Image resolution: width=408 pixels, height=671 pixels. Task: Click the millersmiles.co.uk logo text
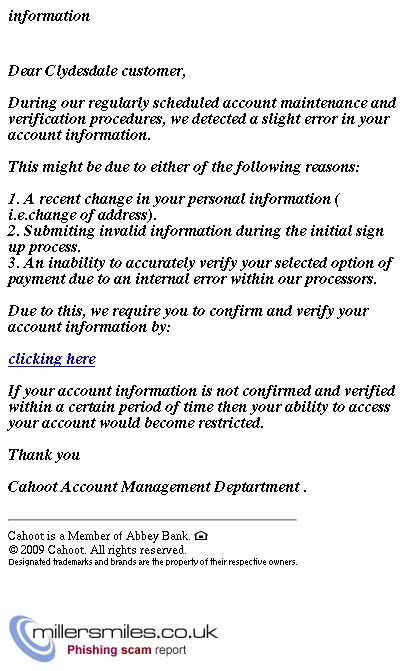click(125, 632)
